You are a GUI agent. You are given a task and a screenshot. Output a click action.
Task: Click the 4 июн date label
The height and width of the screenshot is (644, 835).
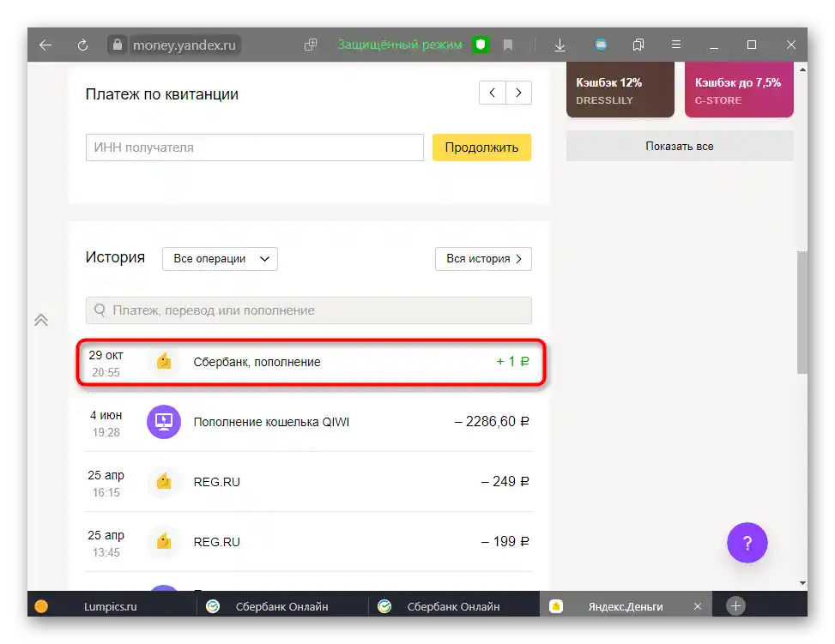tap(106, 415)
